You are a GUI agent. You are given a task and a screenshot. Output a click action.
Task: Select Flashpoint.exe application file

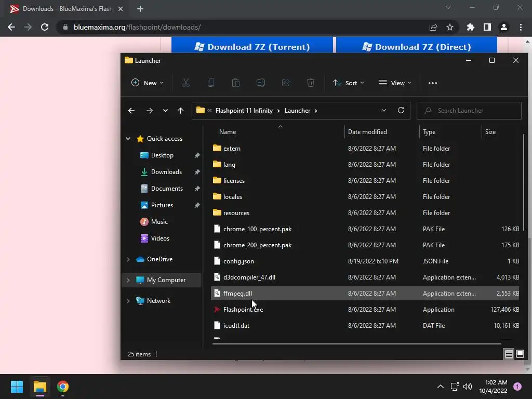coord(365,310)
